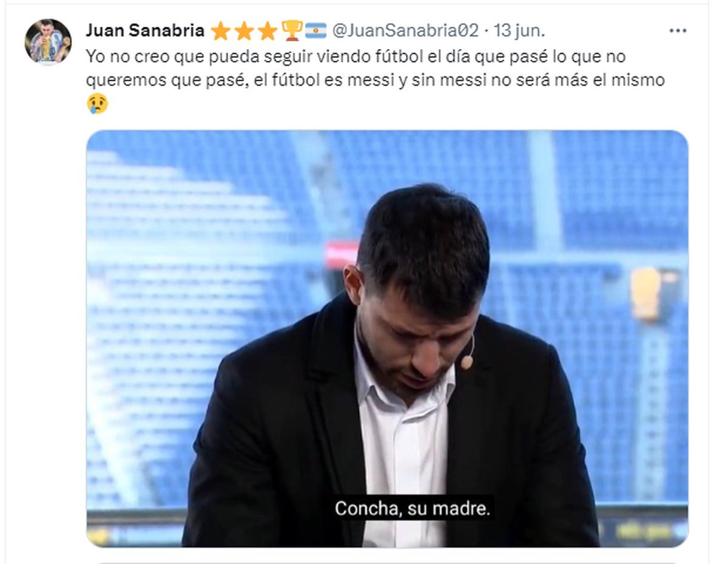
Task: Click the 13 jun. timestamp
Action: (x=519, y=30)
